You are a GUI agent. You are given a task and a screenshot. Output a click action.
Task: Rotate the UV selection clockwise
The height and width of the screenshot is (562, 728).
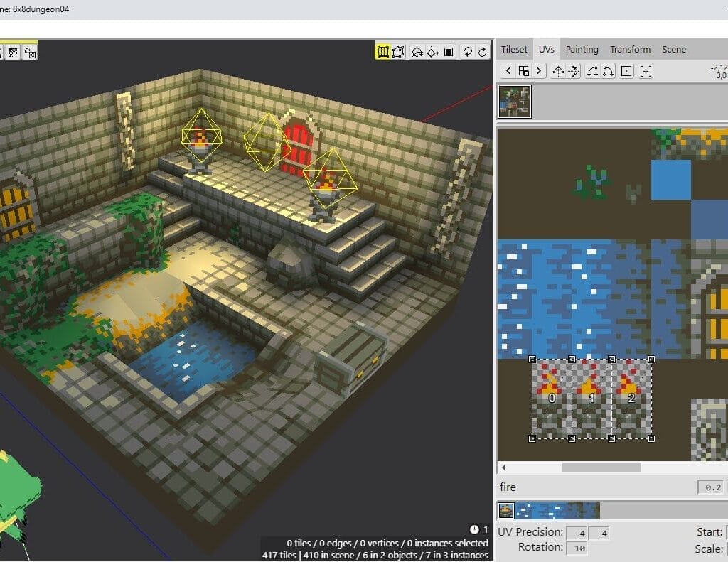[609, 70]
